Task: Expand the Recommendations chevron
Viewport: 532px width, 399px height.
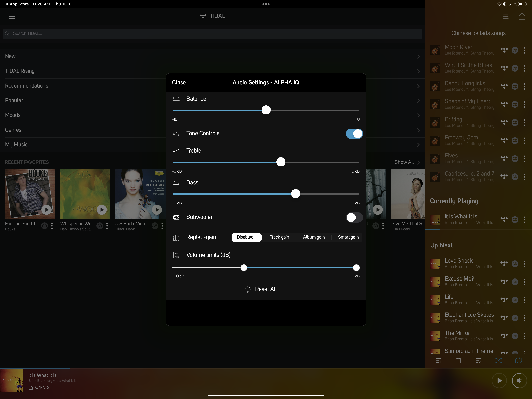Action: (x=418, y=86)
